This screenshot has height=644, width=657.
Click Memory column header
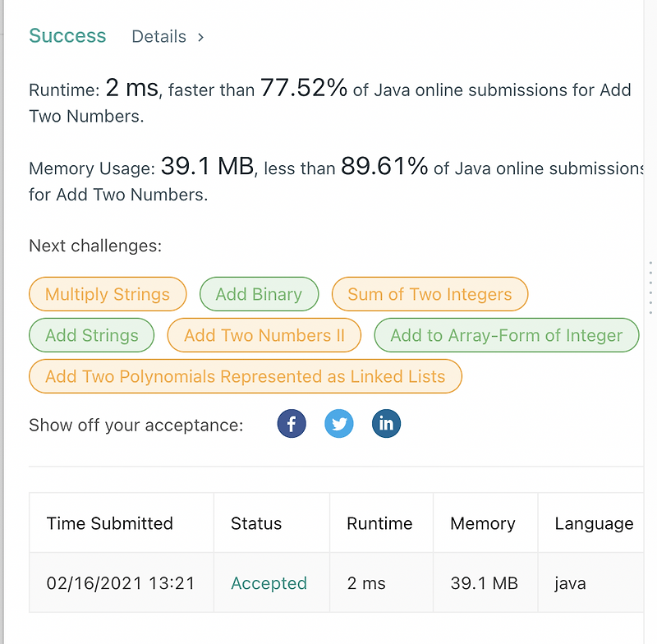tap(483, 523)
